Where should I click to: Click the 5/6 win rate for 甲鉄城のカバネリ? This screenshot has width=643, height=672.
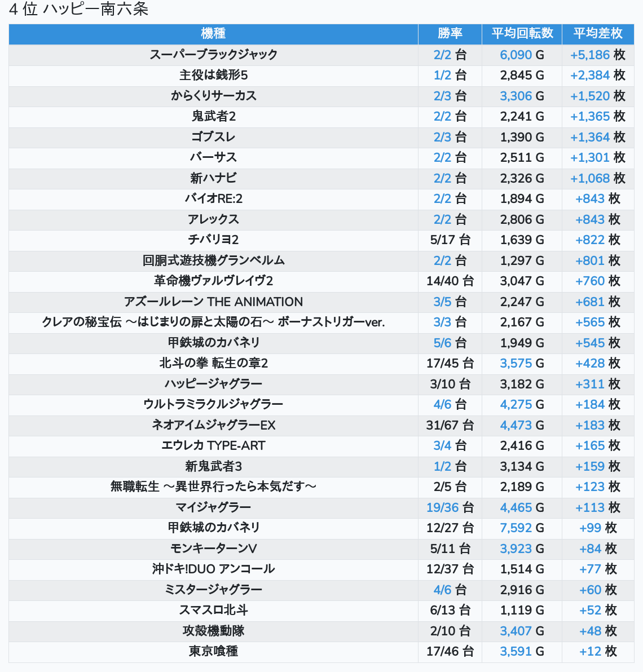pos(442,343)
